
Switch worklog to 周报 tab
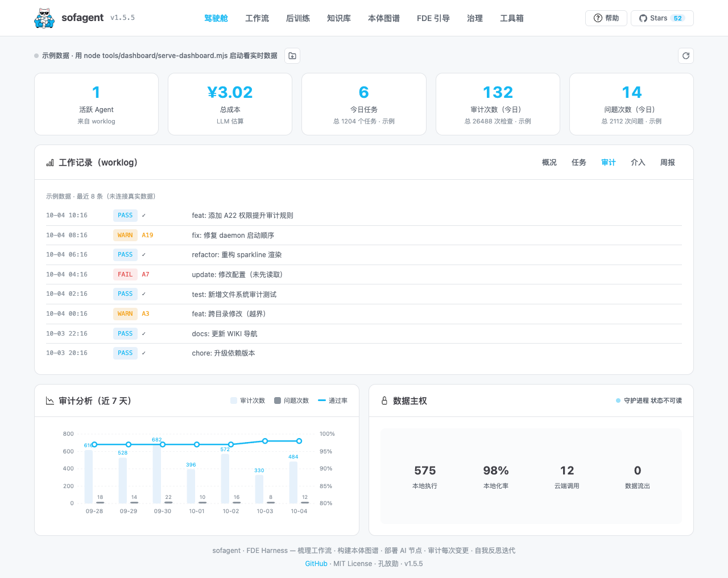[x=668, y=163]
